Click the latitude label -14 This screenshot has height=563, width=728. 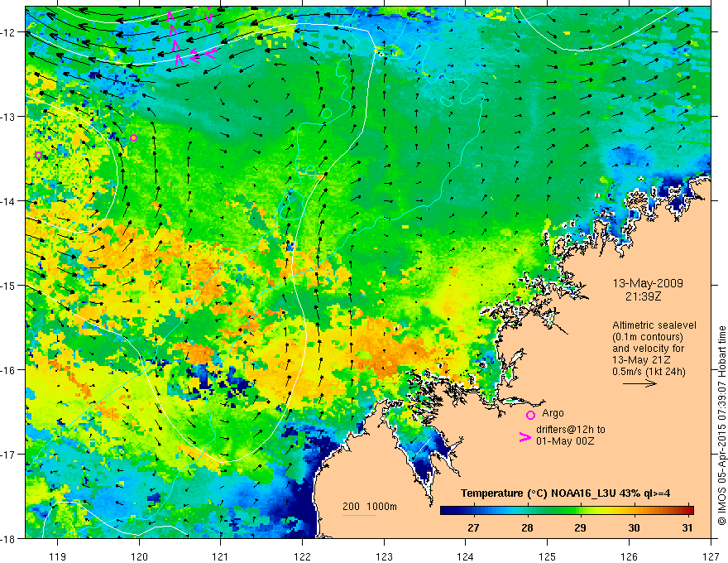tap(9, 201)
